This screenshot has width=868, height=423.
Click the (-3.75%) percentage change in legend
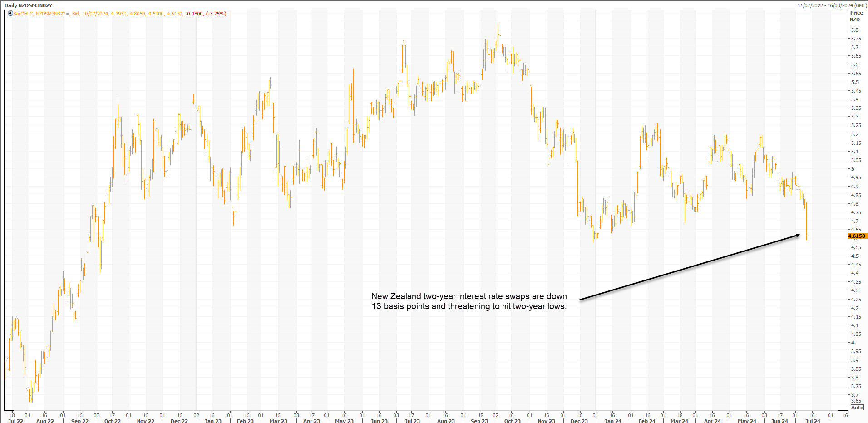point(216,14)
